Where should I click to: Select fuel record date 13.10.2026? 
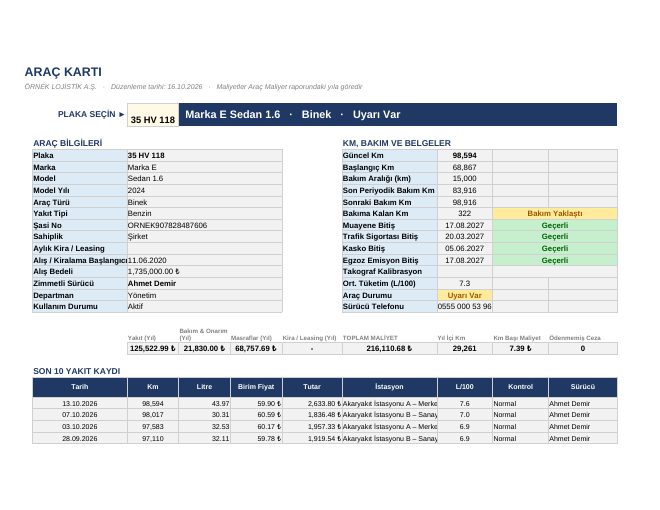tap(80, 403)
